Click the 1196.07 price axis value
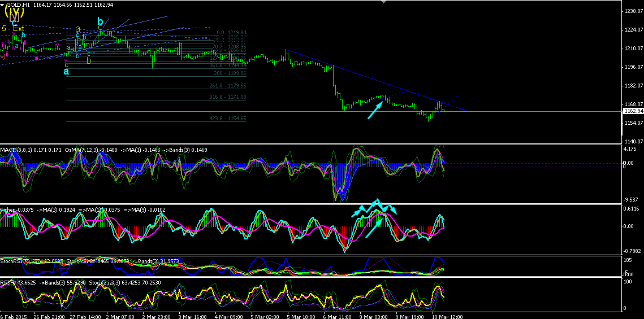 (633, 67)
